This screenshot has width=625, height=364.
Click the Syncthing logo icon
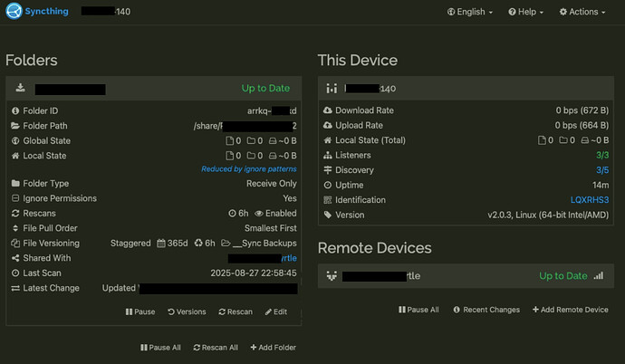[14, 11]
